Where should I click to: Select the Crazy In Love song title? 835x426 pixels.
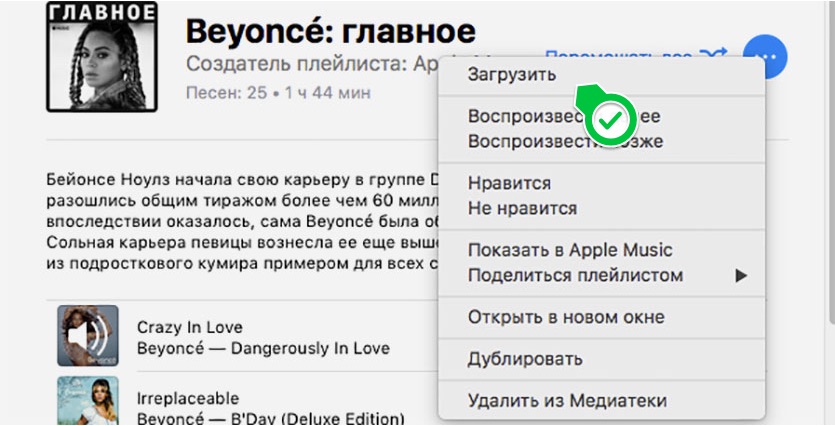point(189,327)
